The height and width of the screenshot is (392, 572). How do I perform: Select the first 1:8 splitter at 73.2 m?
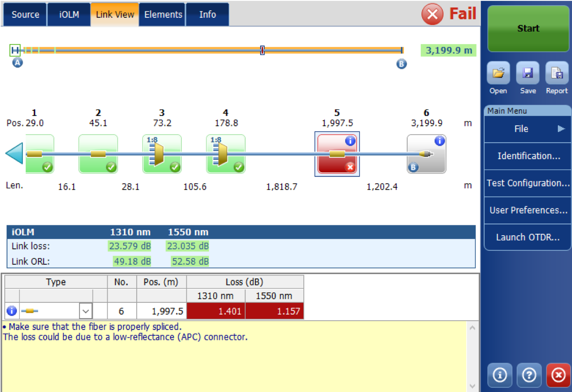162,154
